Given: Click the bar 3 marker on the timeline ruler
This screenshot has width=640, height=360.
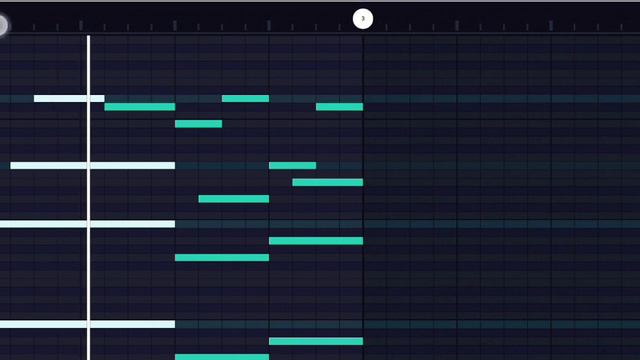Looking at the screenshot, I should pyautogui.click(x=362, y=19).
